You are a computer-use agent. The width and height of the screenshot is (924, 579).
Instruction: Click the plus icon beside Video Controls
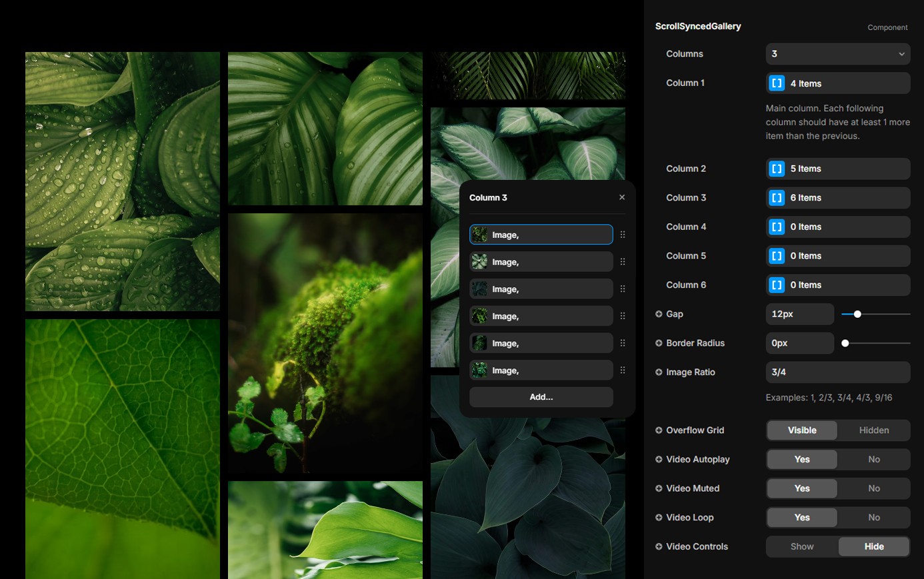point(659,546)
